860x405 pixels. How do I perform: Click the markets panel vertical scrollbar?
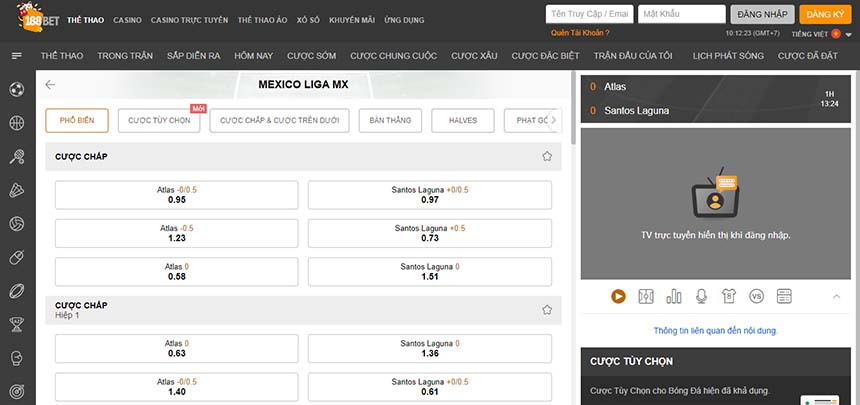(574, 108)
